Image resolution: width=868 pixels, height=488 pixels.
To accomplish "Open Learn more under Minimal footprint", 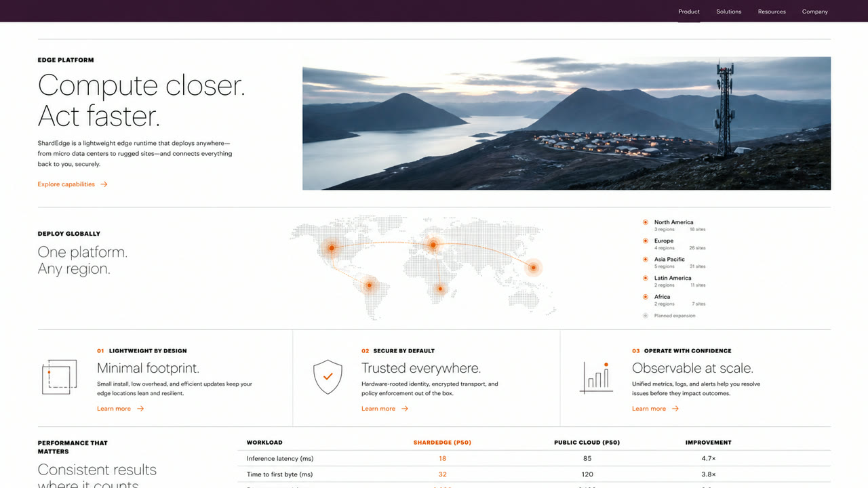I will (x=114, y=409).
